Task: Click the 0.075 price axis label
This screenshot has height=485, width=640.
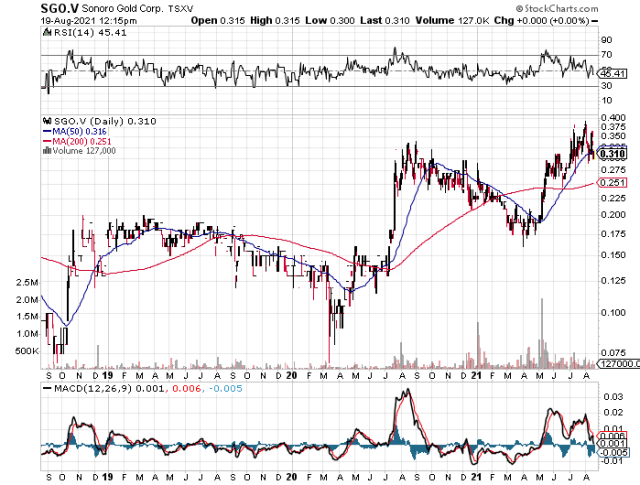Action: (613, 353)
